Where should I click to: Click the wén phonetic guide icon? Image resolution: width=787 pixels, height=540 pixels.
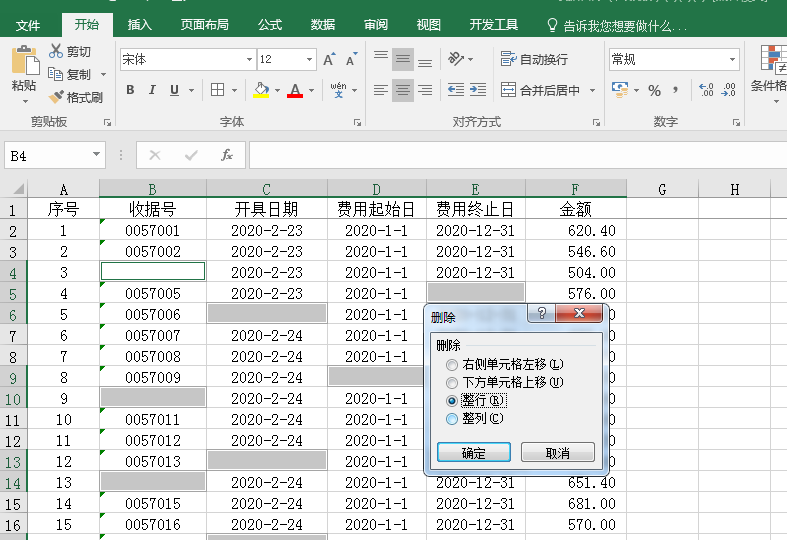(338, 90)
